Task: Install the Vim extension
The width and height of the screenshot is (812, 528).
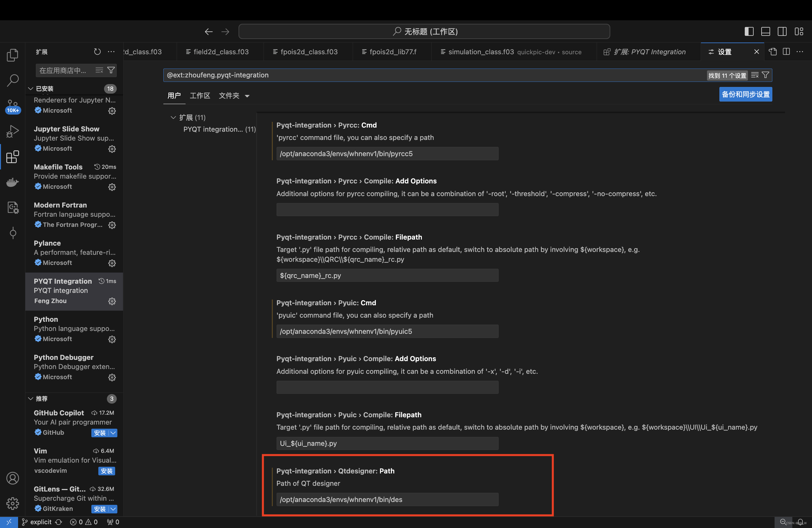Action: (x=107, y=471)
